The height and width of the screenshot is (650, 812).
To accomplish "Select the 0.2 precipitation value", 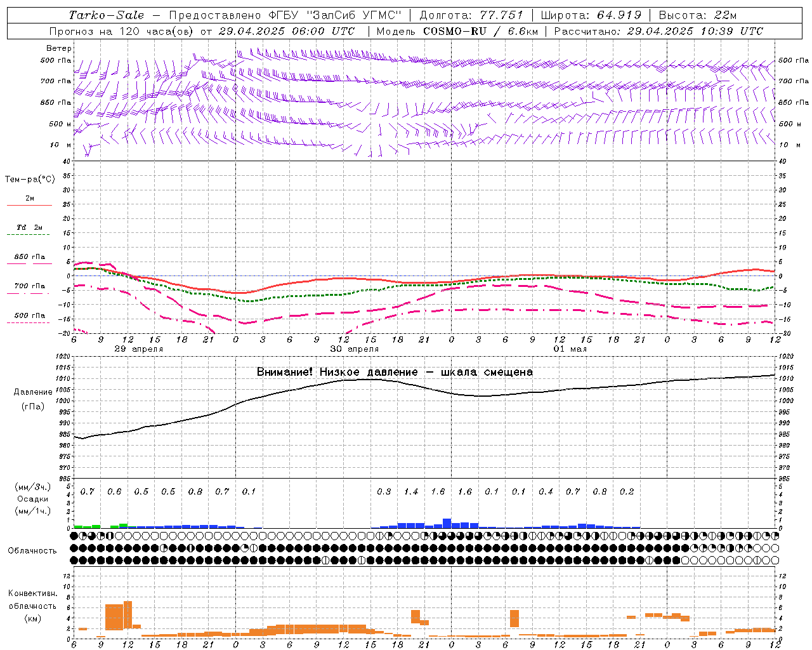I will pos(627,492).
